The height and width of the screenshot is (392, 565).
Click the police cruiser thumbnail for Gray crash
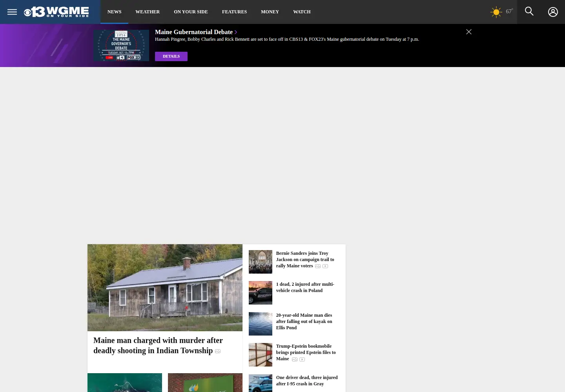tap(261, 383)
